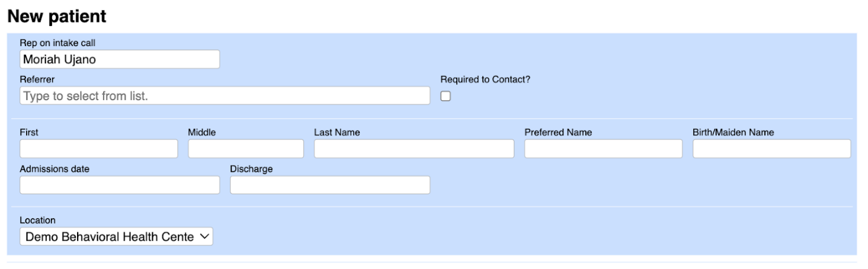Enable the Required to Contact checkbox

[445, 96]
